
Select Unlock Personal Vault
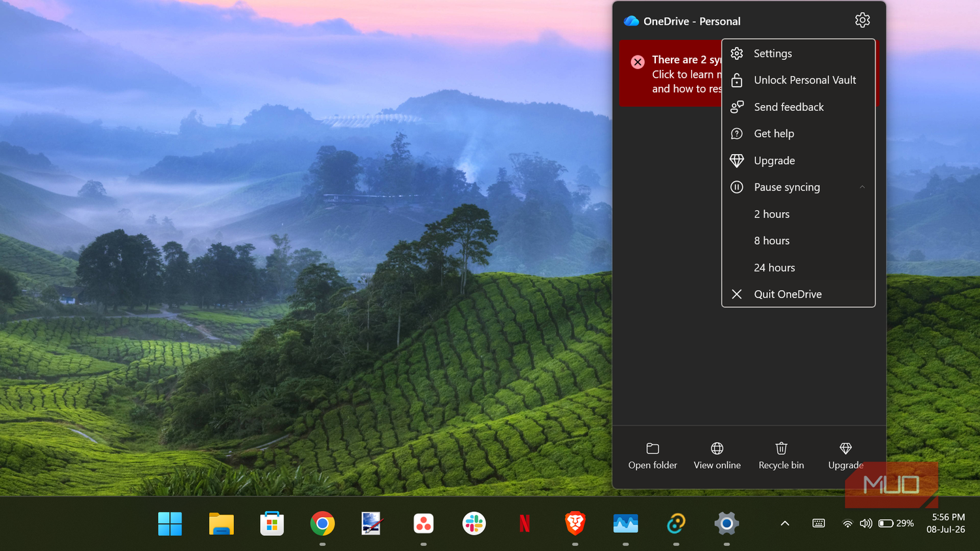pyautogui.click(x=798, y=80)
